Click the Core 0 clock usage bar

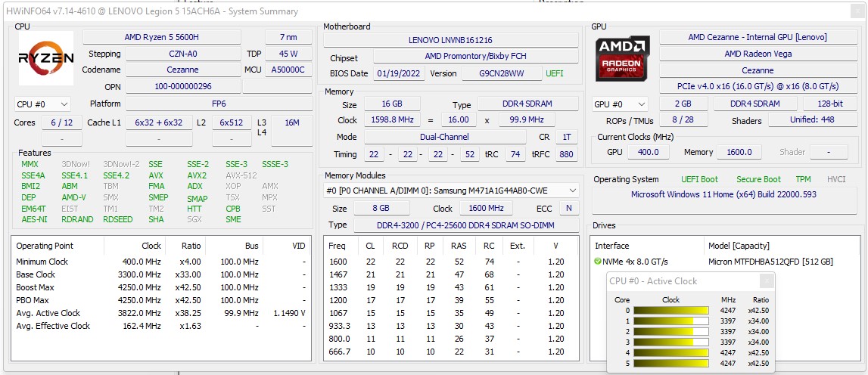pyautogui.click(x=670, y=310)
